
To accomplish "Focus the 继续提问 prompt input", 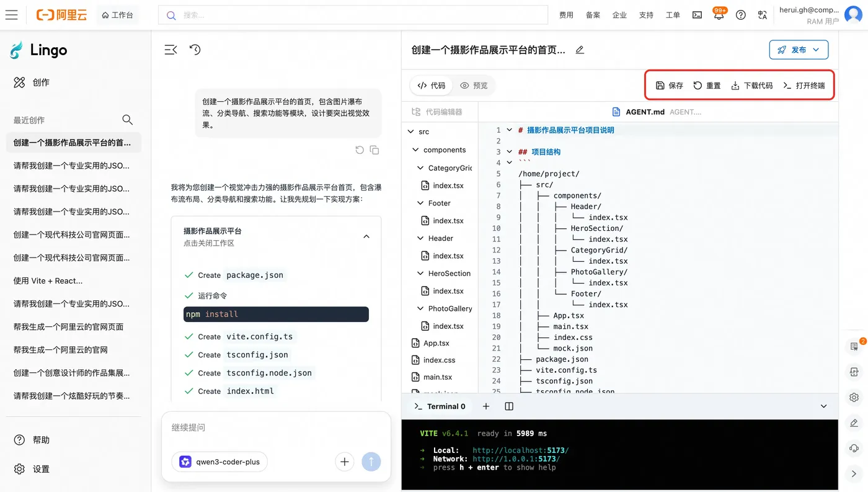I will click(276, 427).
